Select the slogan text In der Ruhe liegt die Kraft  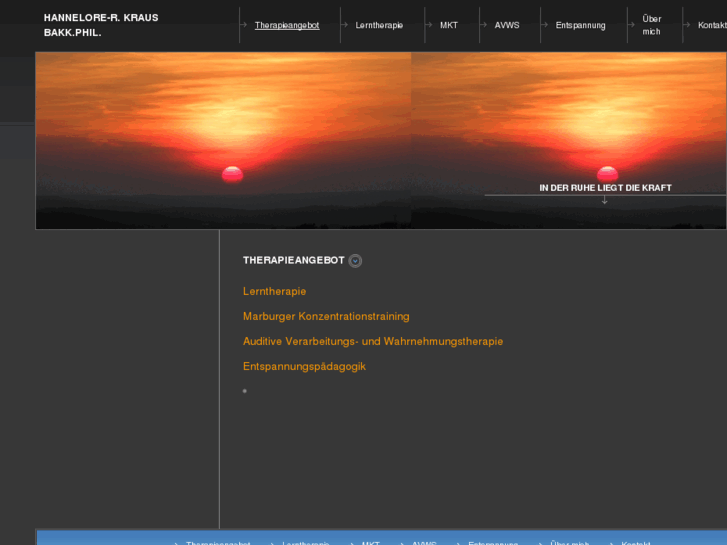coord(605,188)
